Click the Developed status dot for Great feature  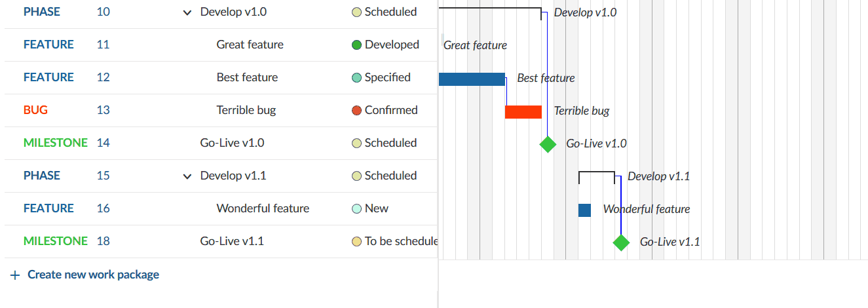pyautogui.click(x=357, y=45)
